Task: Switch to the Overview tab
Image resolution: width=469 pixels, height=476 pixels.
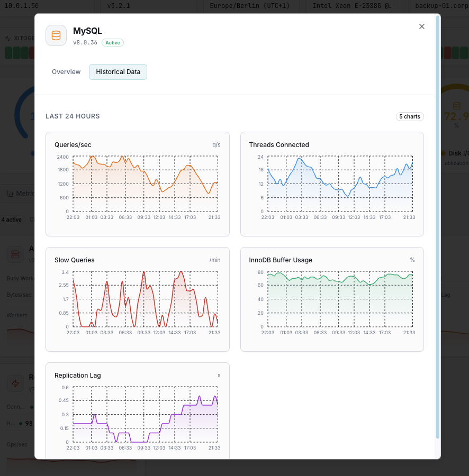Action: [66, 72]
